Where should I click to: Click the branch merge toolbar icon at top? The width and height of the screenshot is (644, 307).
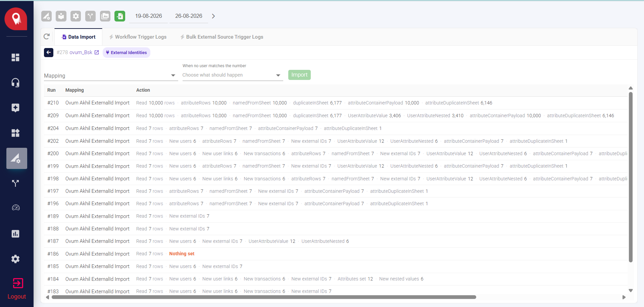pyautogui.click(x=90, y=16)
